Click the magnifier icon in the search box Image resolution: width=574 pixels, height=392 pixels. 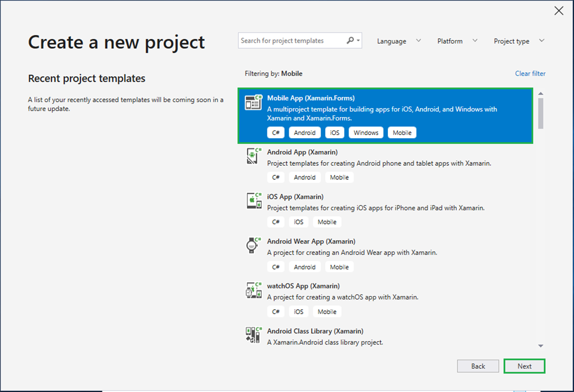click(349, 40)
